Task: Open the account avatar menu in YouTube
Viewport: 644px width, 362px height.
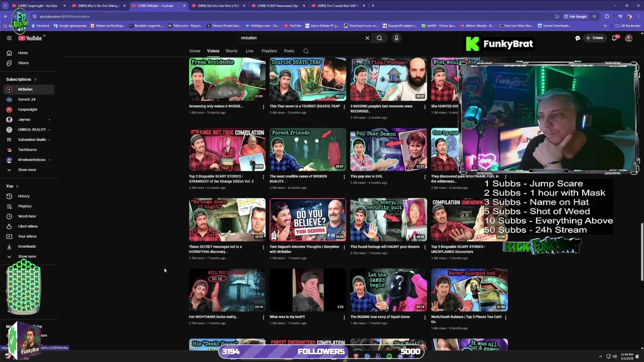Action: [x=628, y=38]
